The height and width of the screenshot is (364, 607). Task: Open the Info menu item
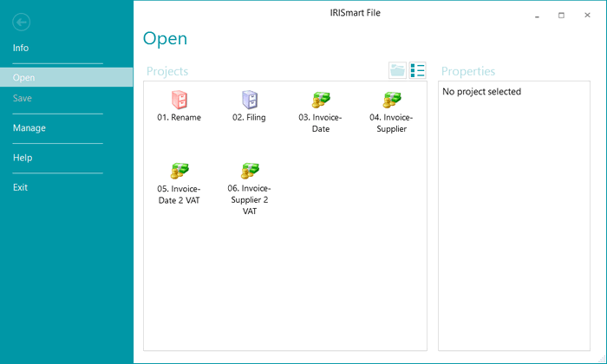tap(21, 48)
